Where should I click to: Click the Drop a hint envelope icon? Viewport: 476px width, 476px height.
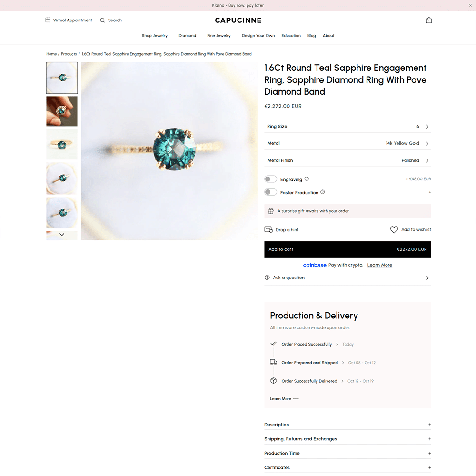tap(268, 230)
